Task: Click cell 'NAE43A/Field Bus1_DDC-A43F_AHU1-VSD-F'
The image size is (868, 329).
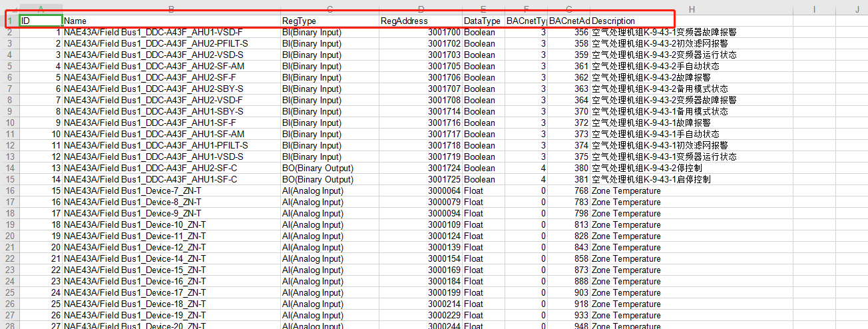Action: coord(172,32)
